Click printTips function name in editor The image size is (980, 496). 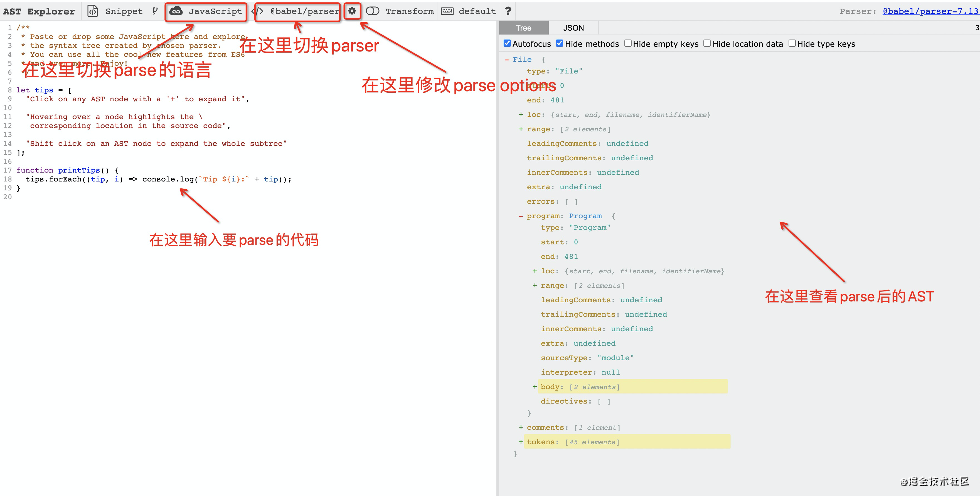[x=79, y=170]
